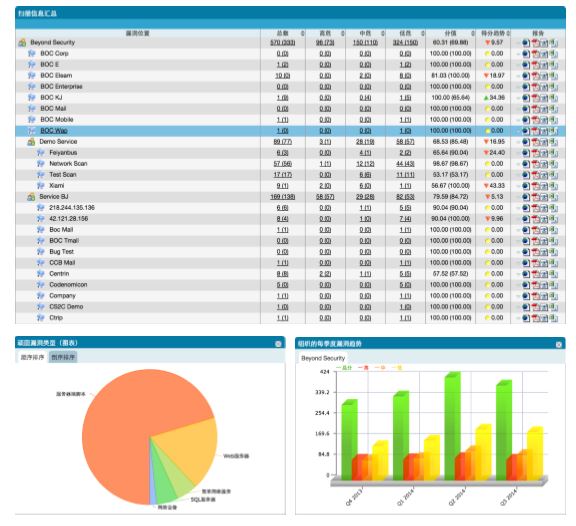
Task: Open globe HTML report for Beyond Security
Action: tap(526, 43)
